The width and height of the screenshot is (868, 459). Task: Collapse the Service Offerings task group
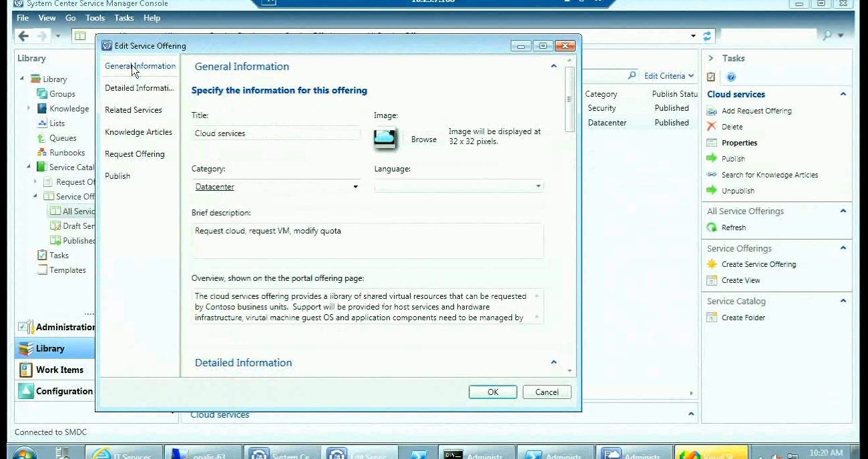pyautogui.click(x=843, y=248)
